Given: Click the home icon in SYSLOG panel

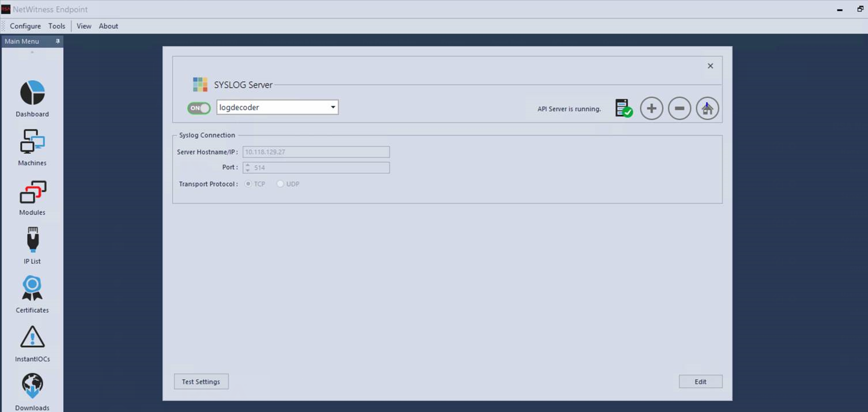Looking at the screenshot, I should [707, 108].
